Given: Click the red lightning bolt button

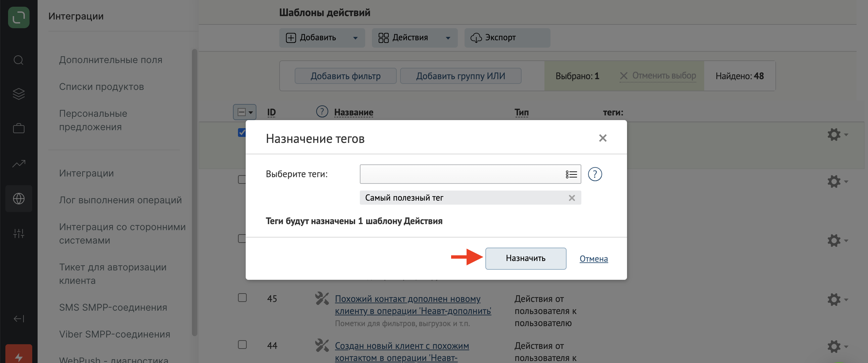Looking at the screenshot, I should coord(18,355).
